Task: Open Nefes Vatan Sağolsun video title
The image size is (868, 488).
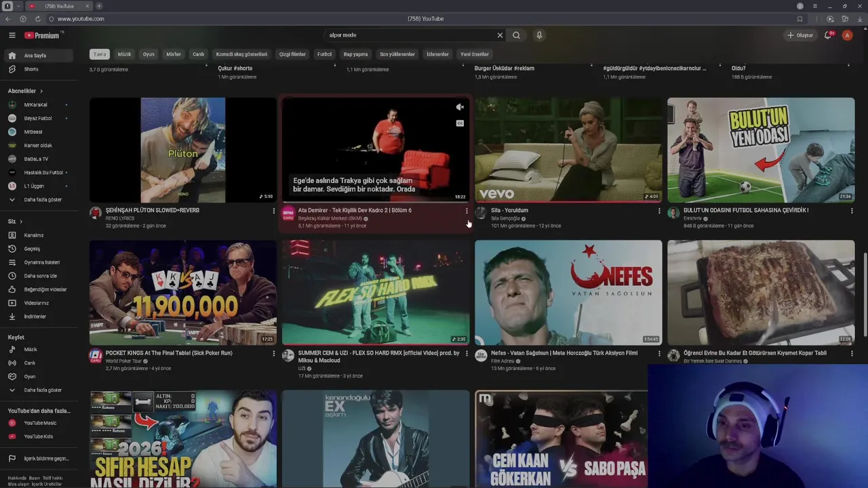Action: (x=564, y=353)
